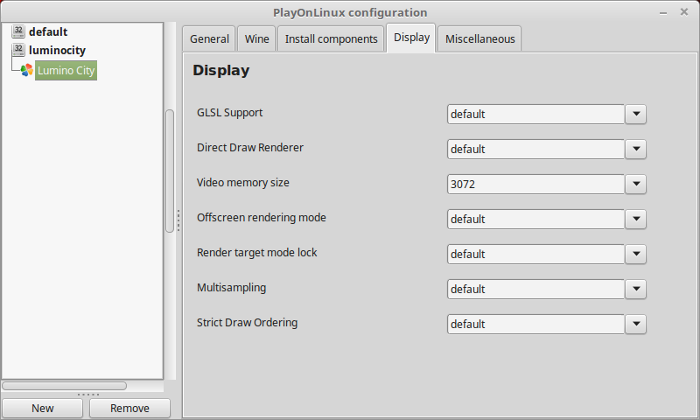Click the Direct Draw Renderer label
The width and height of the screenshot is (700, 420).
point(250,147)
